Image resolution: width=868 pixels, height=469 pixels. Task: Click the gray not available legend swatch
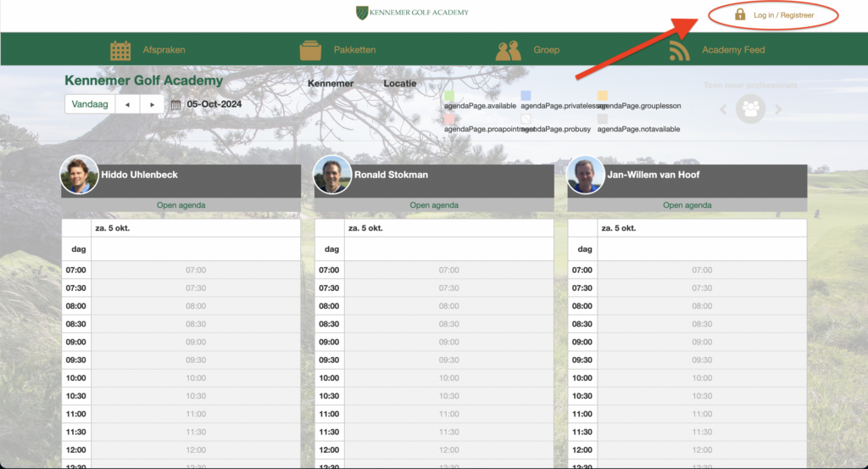603,119
